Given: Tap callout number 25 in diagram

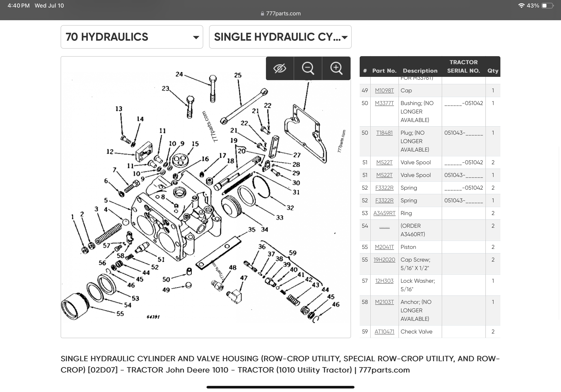Looking at the screenshot, I should (x=238, y=75).
